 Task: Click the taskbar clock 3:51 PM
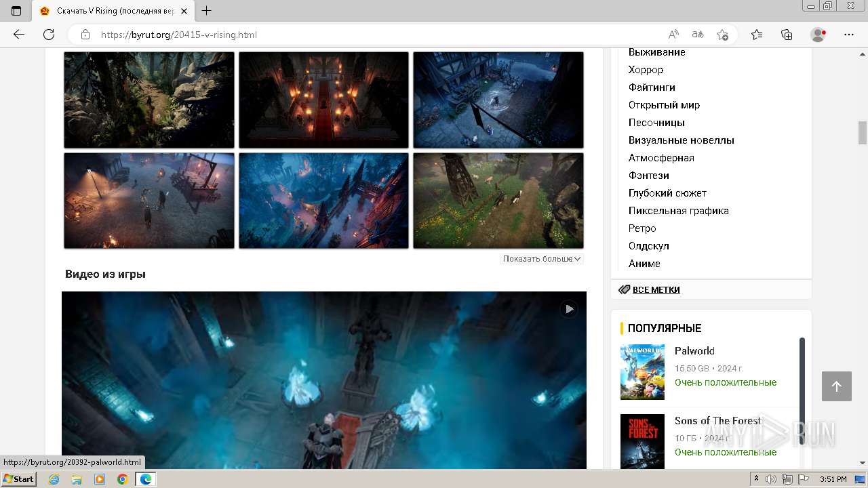pyautogui.click(x=833, y=479)
